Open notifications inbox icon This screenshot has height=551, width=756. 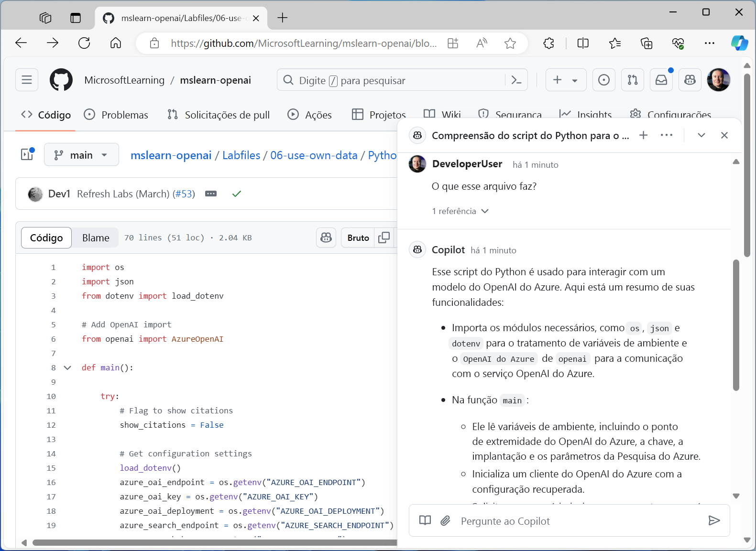pos(661,80)
